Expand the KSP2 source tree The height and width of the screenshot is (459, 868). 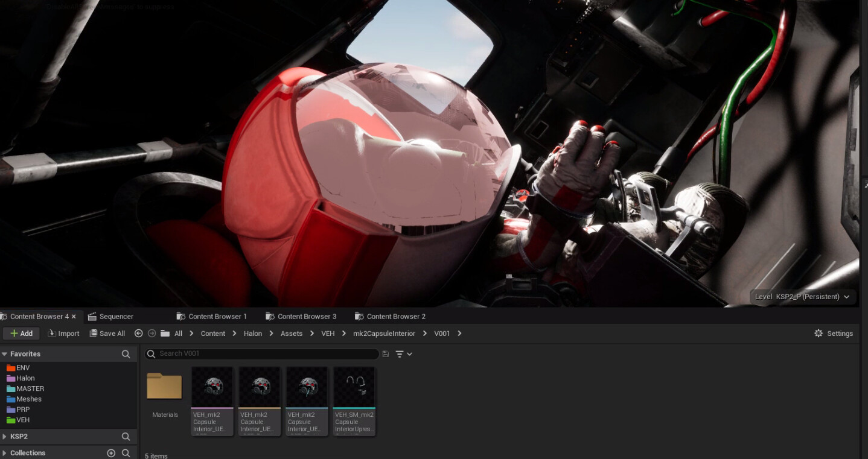pyautogui.click(x=5, y=437)
